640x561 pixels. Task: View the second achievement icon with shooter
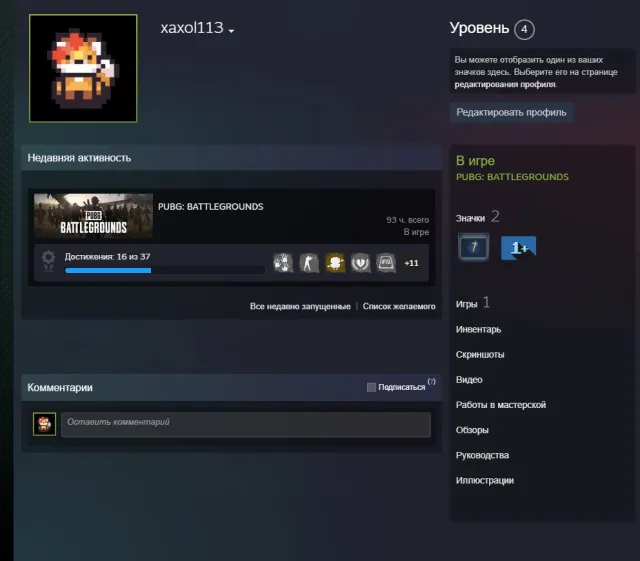click(x=309, y=263)
